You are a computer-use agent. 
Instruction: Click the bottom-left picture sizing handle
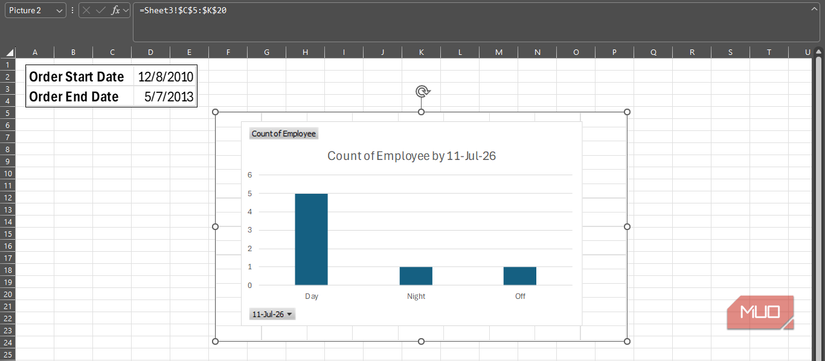(215, 342)
